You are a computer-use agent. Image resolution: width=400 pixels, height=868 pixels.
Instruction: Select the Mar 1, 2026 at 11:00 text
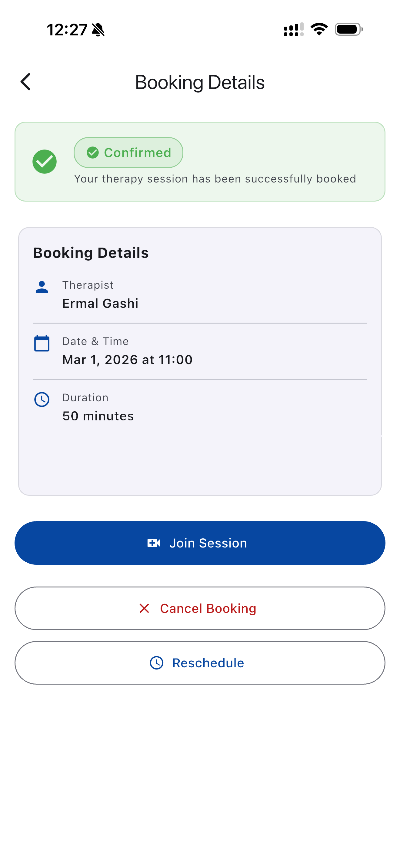coord(127,360)
